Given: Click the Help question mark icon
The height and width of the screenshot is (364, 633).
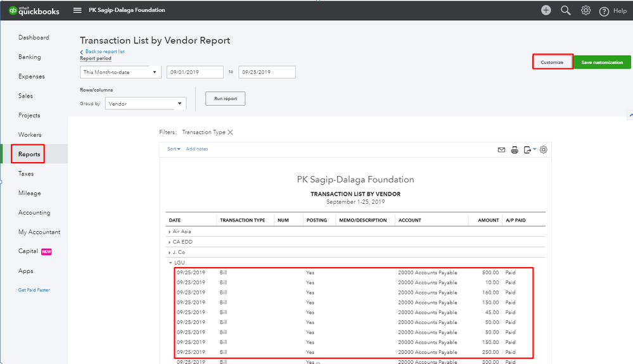Looking at the screenshot, I should pyautogui.click(x=604, y=11).
